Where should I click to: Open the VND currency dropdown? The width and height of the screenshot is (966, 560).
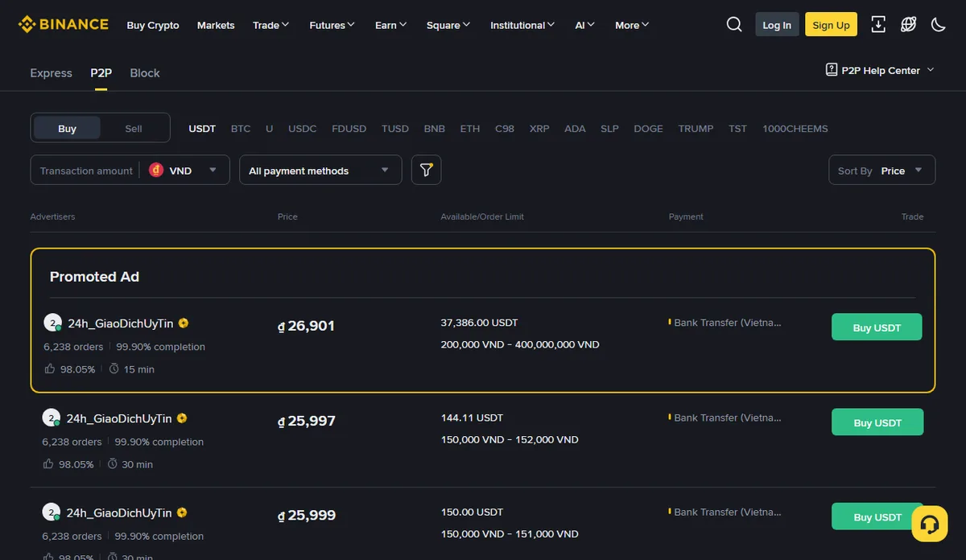[x=184, y=170]
